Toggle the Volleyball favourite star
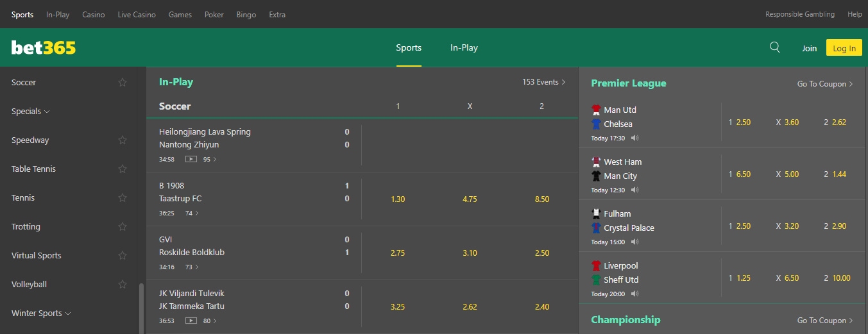This screenshot has width=868, height=334. coord(123,284)
